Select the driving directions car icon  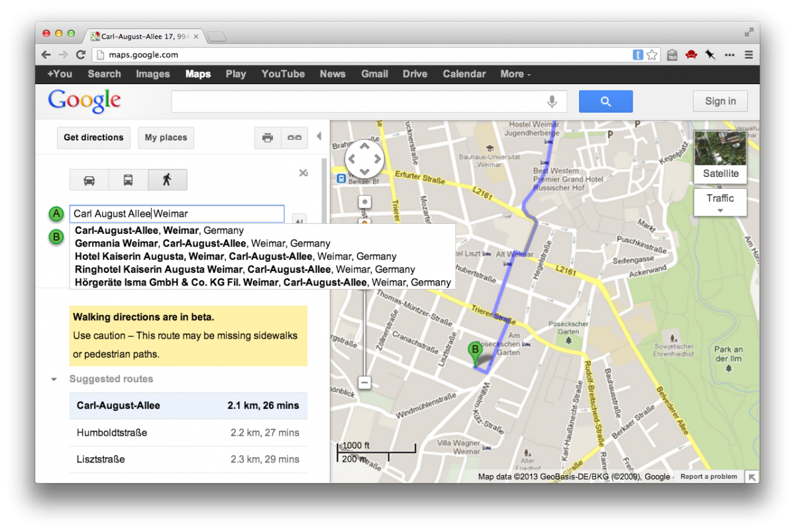pyautogui.click(x=89, y=180)
